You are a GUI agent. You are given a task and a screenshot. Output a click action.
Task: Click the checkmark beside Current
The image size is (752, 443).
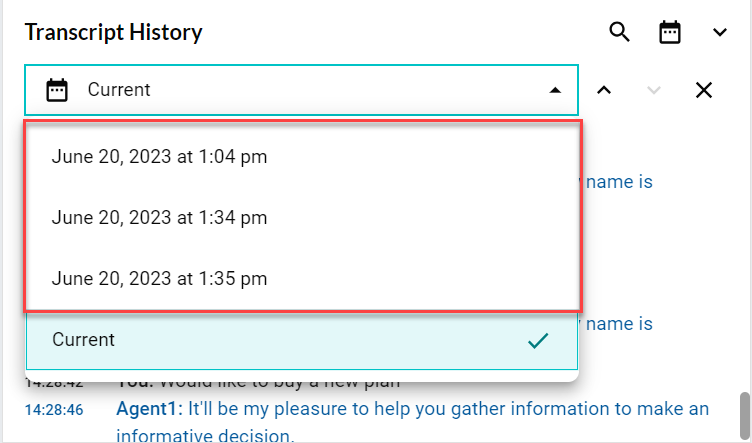[x=539, y=341]
